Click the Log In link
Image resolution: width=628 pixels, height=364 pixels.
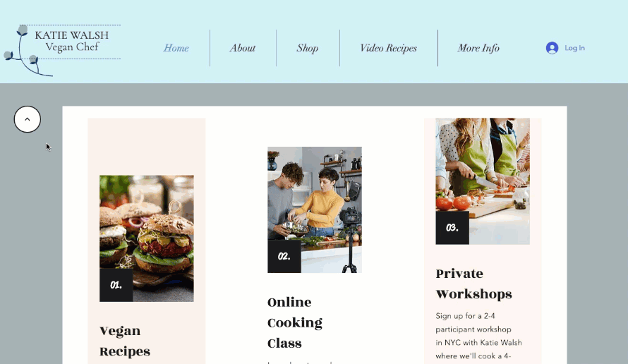[575, 48]
